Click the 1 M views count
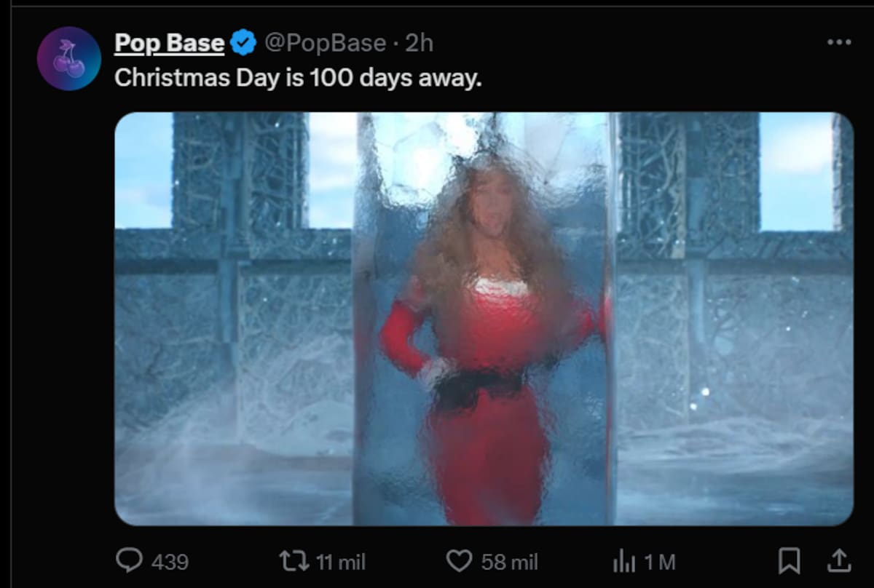This screenshot has height=588, width=874. point(661,562)
